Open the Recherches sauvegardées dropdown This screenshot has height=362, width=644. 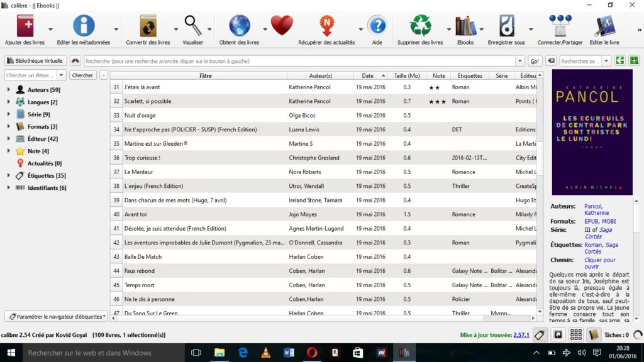(x=606, y=61)
